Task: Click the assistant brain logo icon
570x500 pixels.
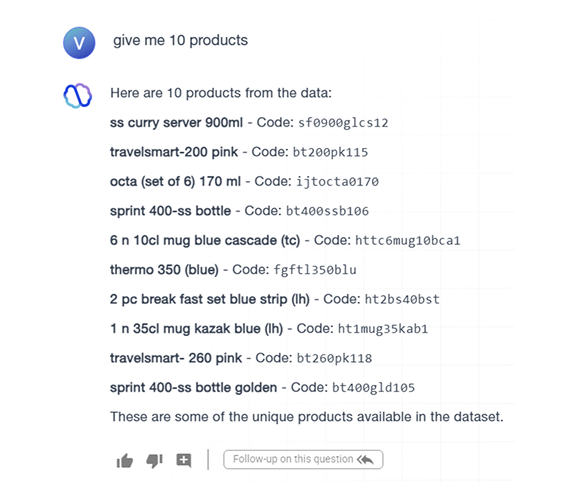Action: click(78, 96)
